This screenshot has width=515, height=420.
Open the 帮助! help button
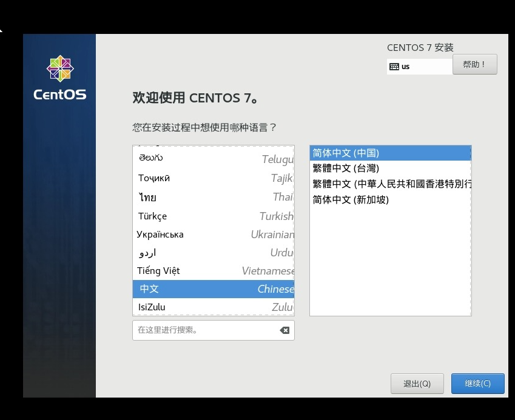point(474,64)
